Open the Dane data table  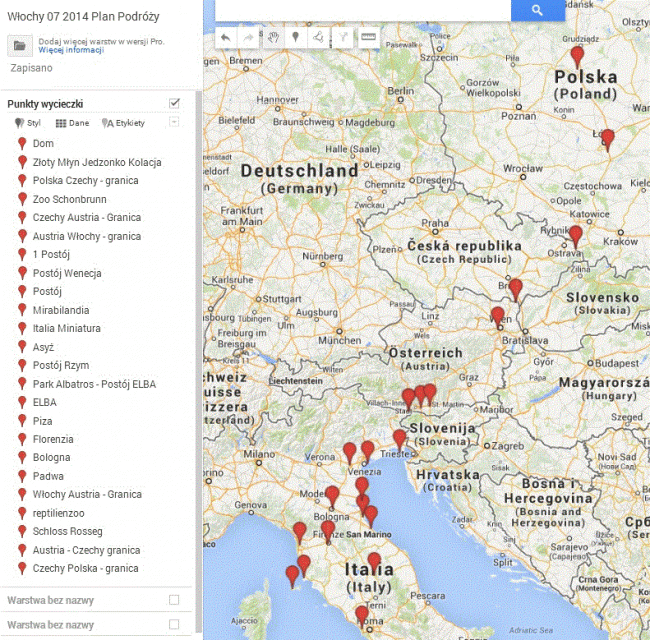[72, 123]
